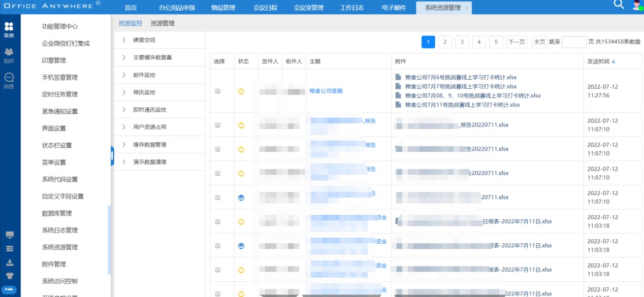644x297 pixels.
Task: Click the left menu vertical scrollbar
Action: coord(109,240)
